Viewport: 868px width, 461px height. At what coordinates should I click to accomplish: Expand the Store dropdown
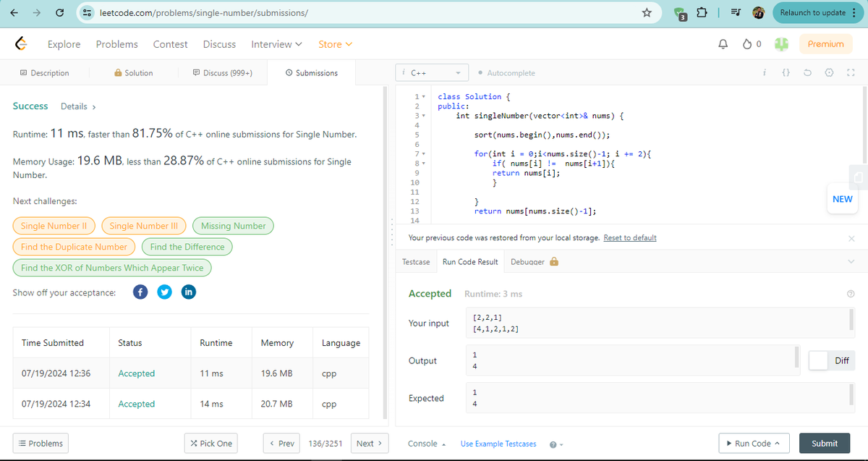[336, 44]
